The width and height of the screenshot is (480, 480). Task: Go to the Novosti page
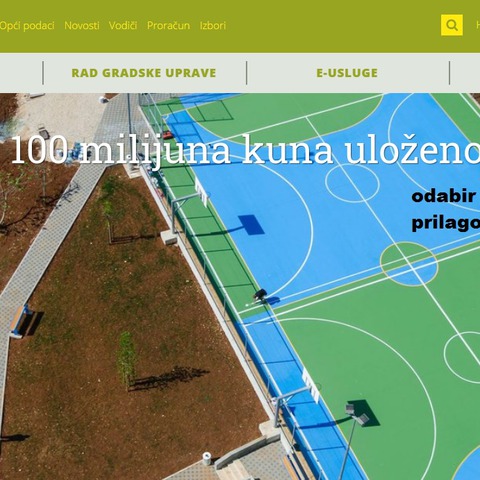[x=82, y=26]
